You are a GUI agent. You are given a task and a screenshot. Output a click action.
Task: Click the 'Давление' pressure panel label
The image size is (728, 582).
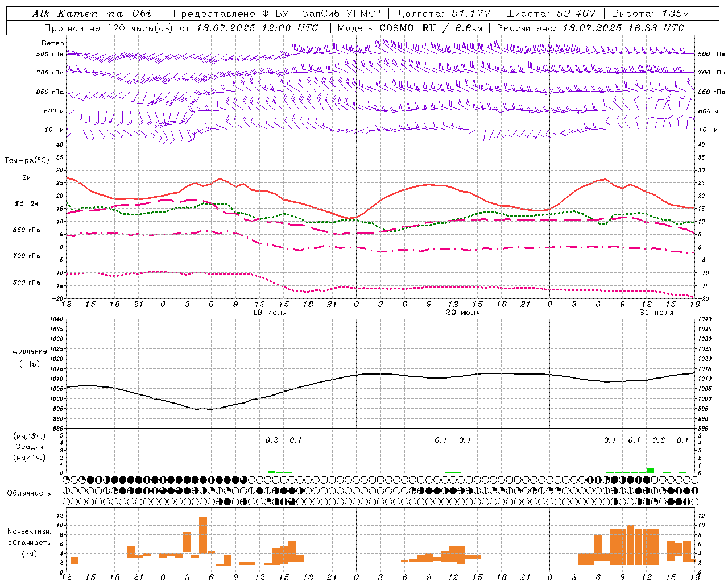pos(30,351)
